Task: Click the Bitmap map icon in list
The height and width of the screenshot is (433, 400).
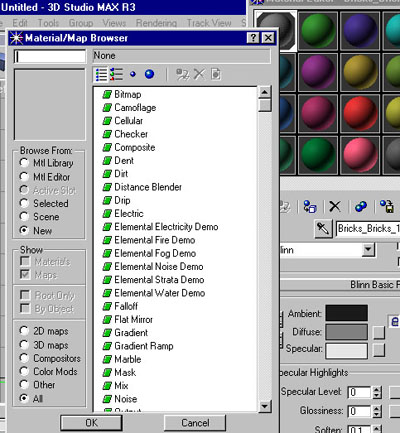Action: [107, 94]
